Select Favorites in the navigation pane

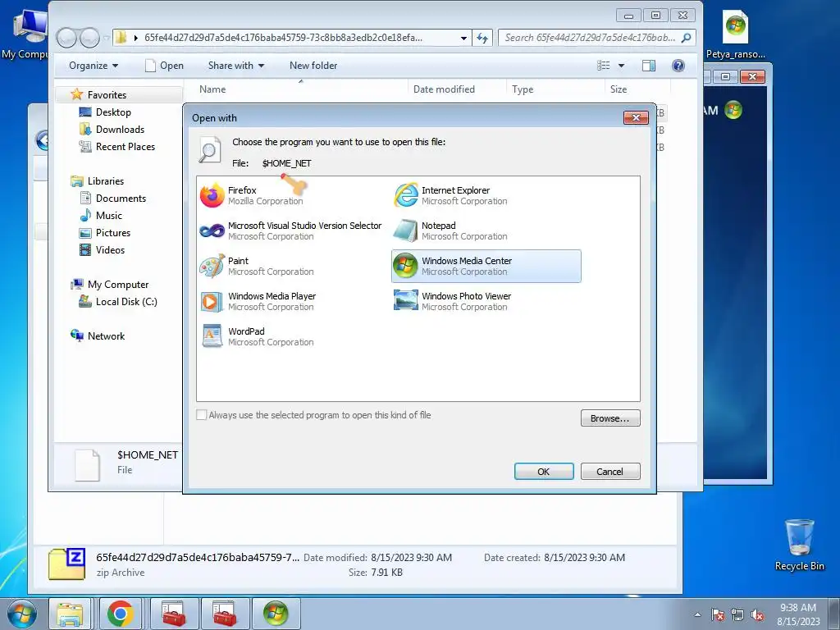(107, 95)
